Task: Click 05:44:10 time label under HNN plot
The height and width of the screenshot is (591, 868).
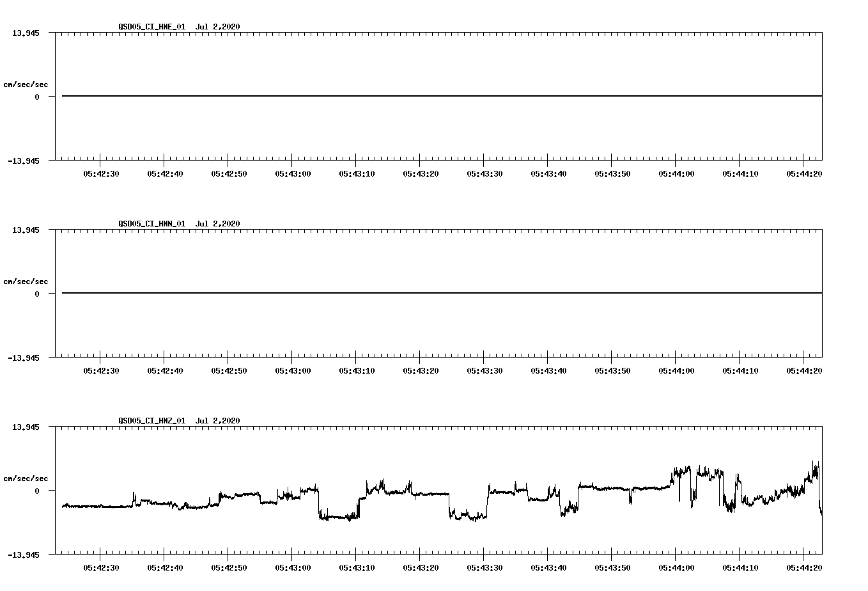Action: [x=740, y=370]
